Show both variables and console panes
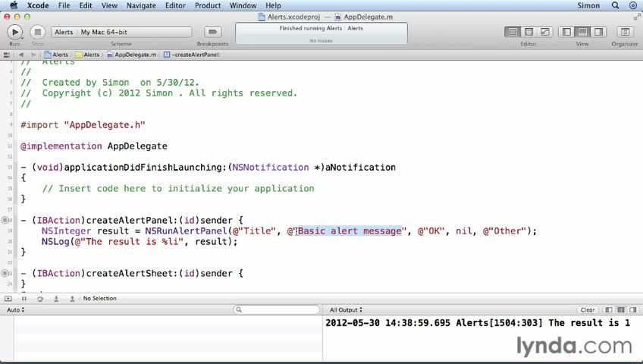 621,310
